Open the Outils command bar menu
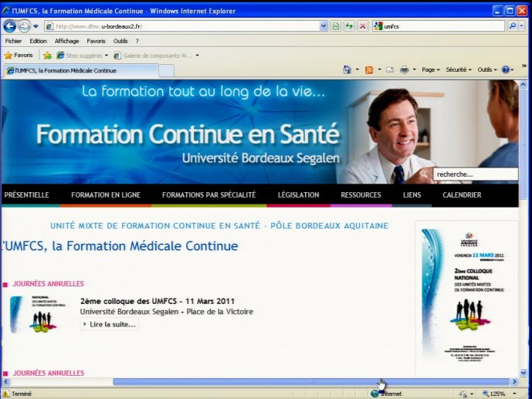This screenshot has height=399, width=532. click(487, 69)
